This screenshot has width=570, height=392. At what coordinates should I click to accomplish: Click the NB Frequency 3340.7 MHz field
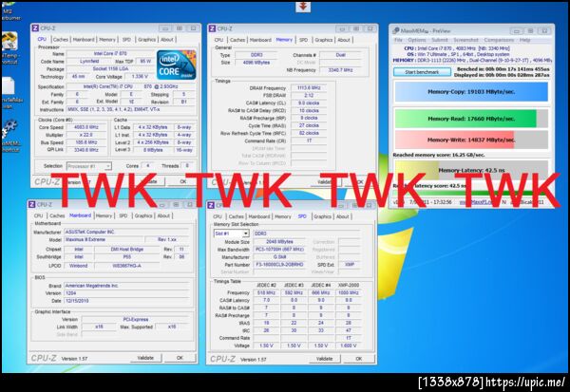tap(340, 69)
